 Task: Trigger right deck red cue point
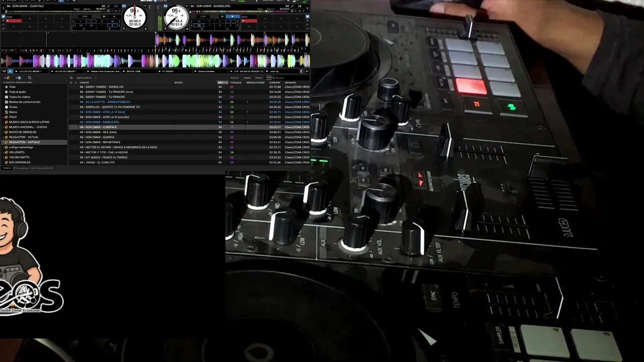(x=250, y=21)
